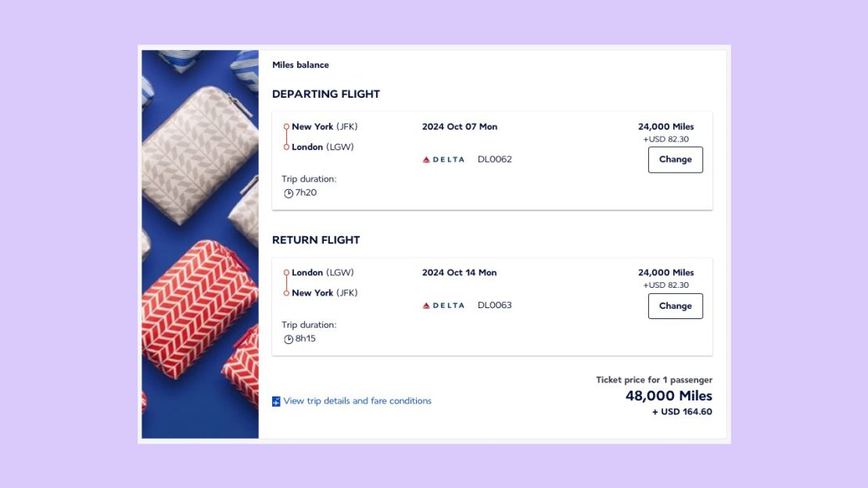Select flight number DL0062

[495, 160]
